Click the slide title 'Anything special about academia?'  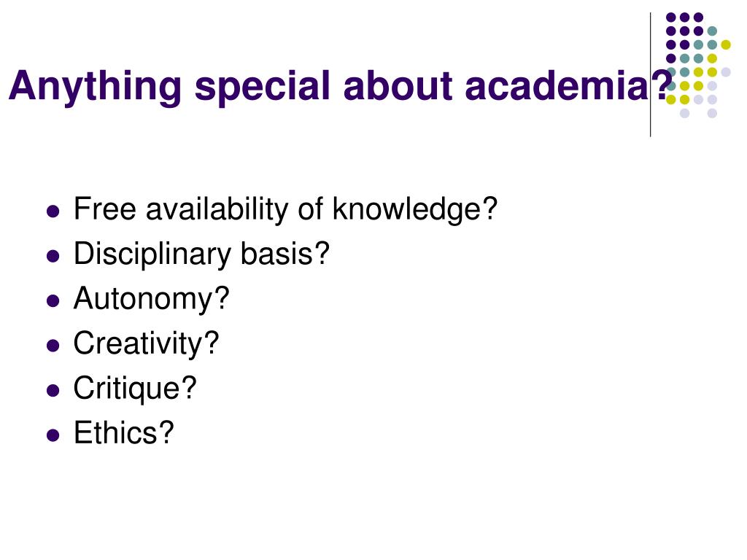tap(341, 86)
